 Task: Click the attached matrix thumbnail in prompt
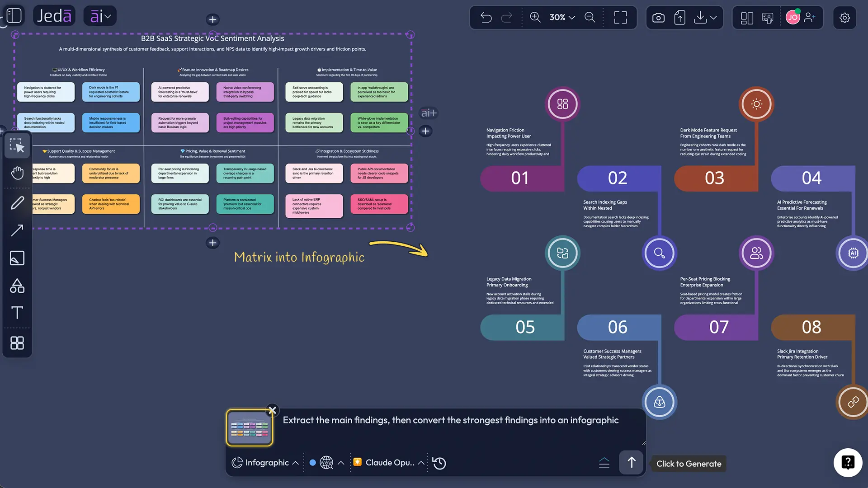pos(250,428)
